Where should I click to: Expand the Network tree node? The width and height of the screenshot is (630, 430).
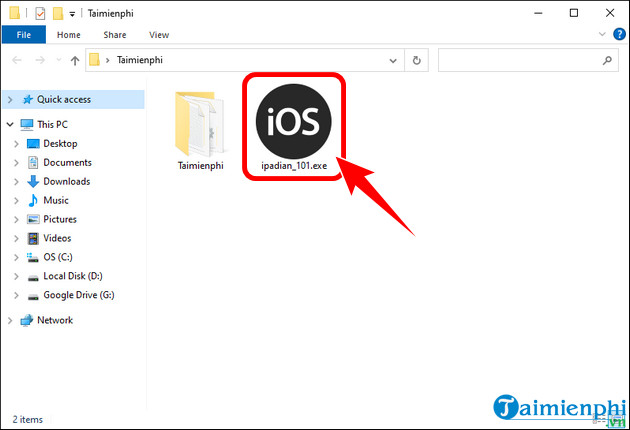click(10, 320)
